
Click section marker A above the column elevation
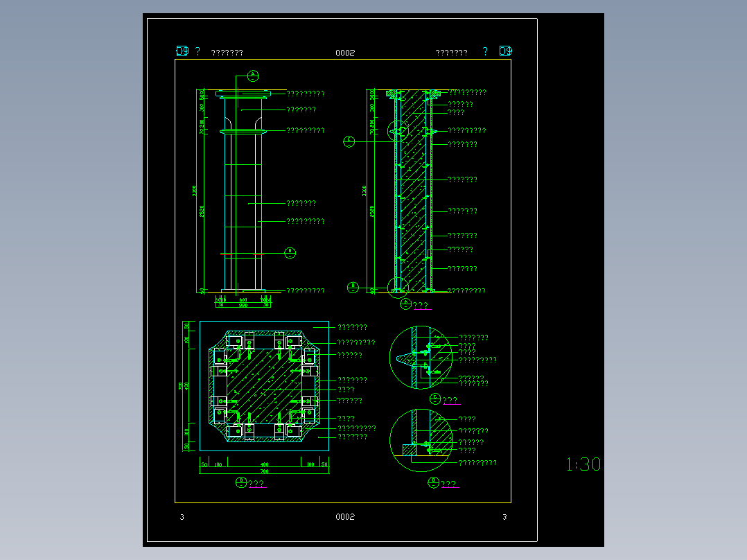[x=253, y=76]
